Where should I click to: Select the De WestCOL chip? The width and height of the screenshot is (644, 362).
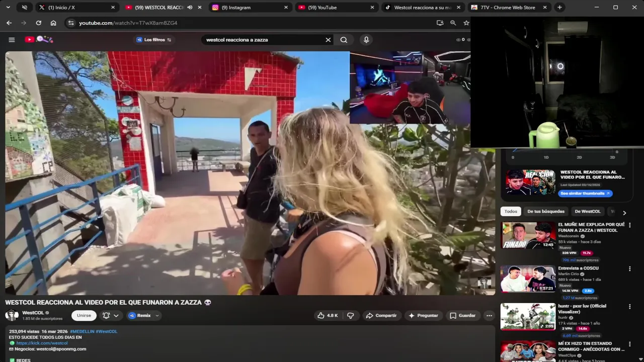588,212
